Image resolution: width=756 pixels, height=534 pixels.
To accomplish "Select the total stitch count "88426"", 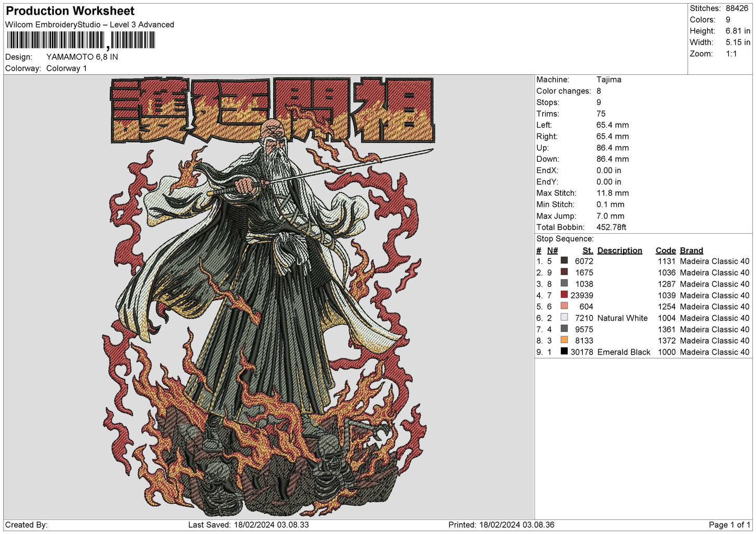I will (737, 8).
